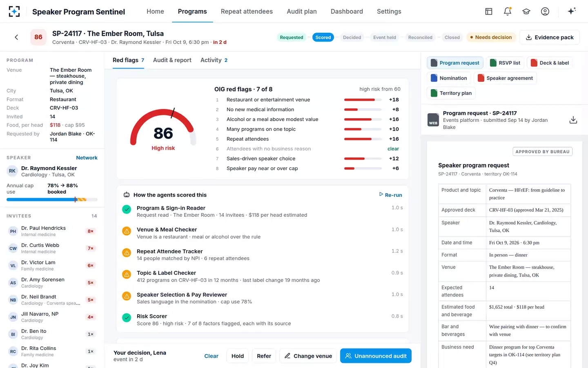Image resolution: width=588 pixels, height=368 pixels.
Task: Click the robot icon beside How the agents scored this
Action: 127,195
